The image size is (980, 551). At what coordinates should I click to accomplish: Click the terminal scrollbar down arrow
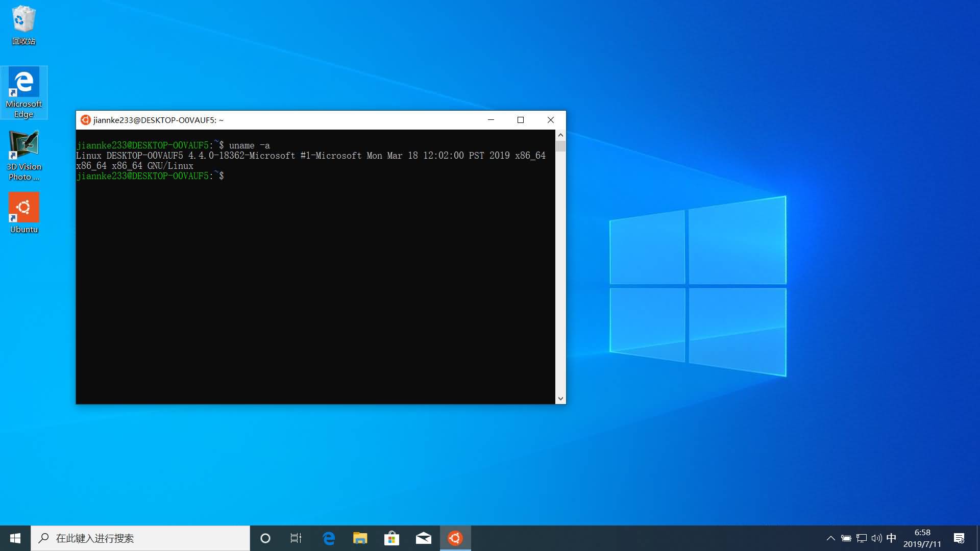click(x=560, y=398)
